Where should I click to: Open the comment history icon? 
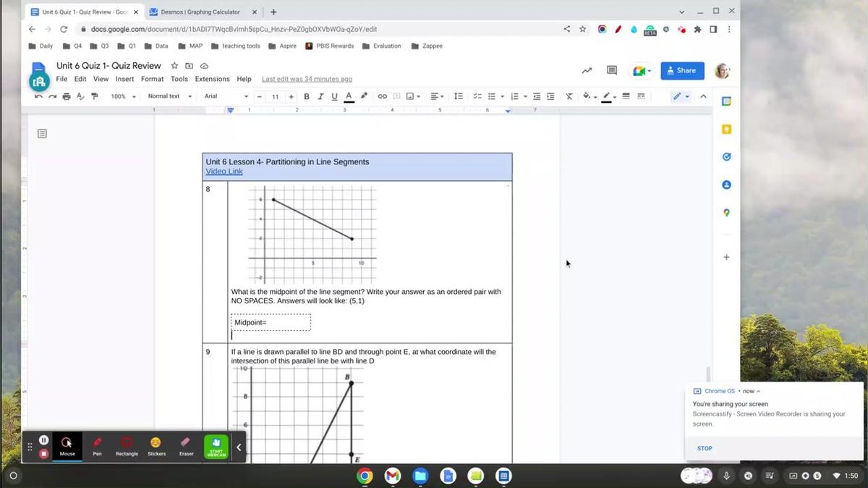612,71
